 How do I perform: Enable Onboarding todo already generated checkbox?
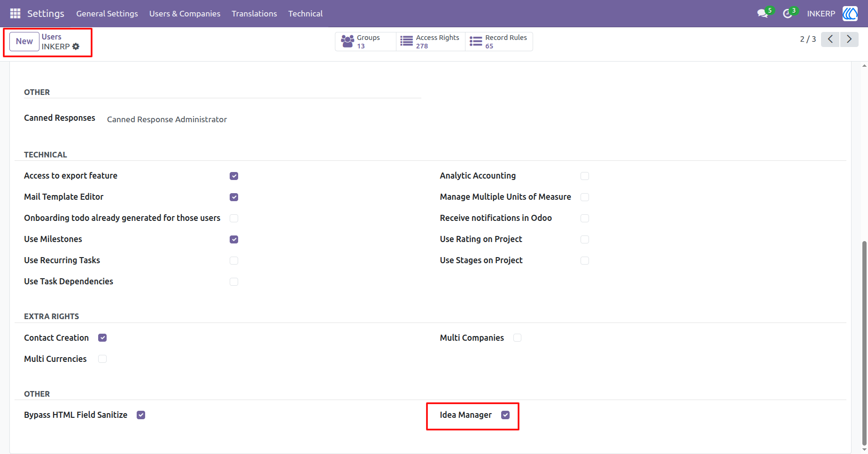click(234, 218)
